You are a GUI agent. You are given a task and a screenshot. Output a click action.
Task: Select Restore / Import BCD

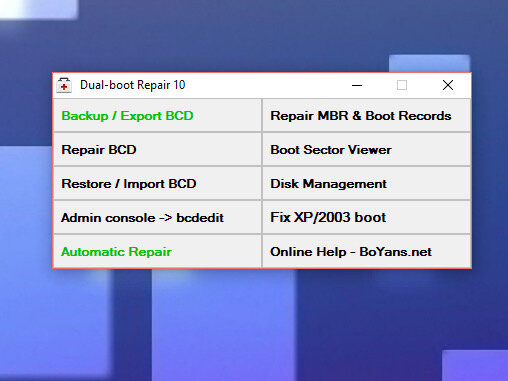tap(157, 184)
